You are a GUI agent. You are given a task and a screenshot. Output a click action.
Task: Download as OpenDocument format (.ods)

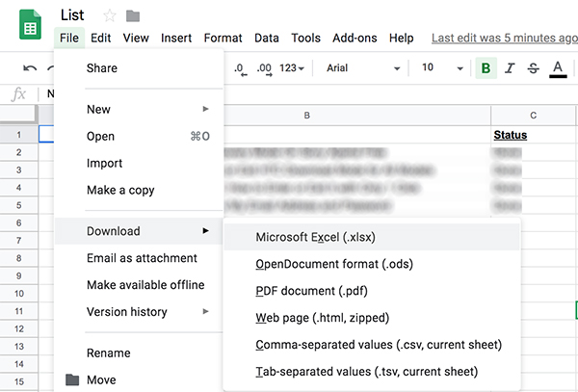(372, 264)
